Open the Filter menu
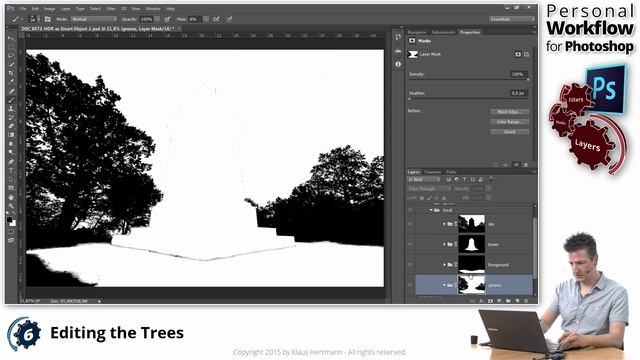This screenshot has width=640, height=360. [111, 9]
